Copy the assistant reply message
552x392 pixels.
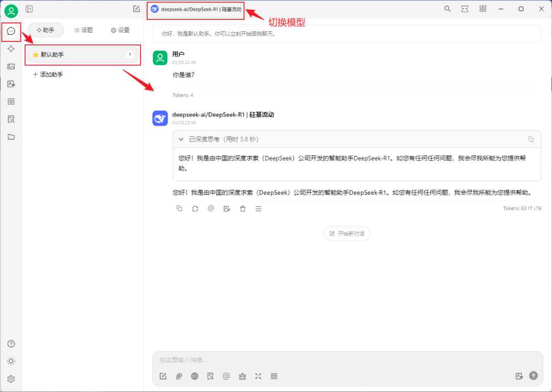coord(179,209)
